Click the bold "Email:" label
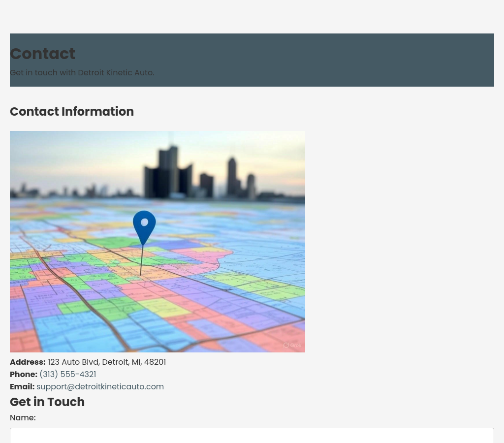Viewport: 504px width, 443px height. pos(22,387)
